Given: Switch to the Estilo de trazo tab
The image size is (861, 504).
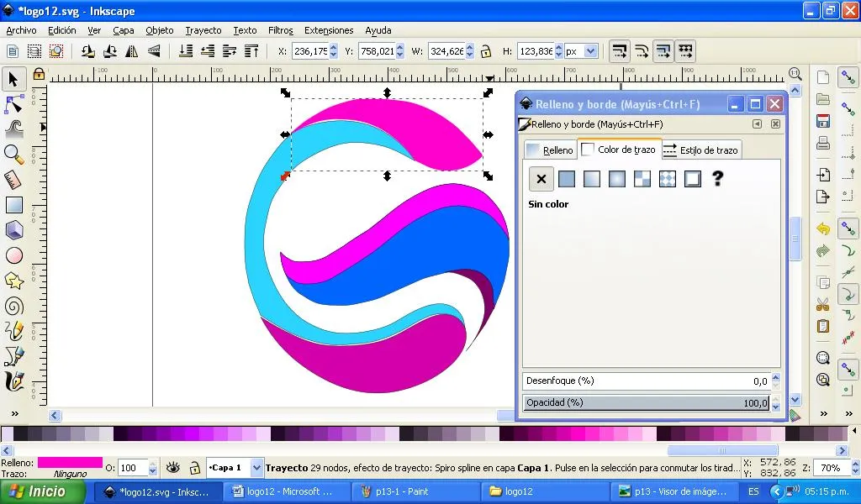Looking at the screenshot, I should (x=701, y=150).
